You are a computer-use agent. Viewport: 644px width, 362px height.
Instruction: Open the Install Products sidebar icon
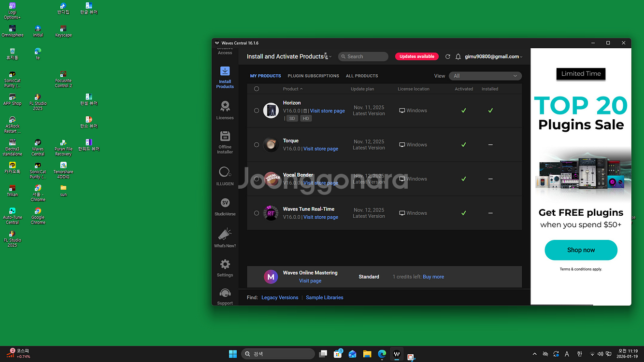(225, 76)
